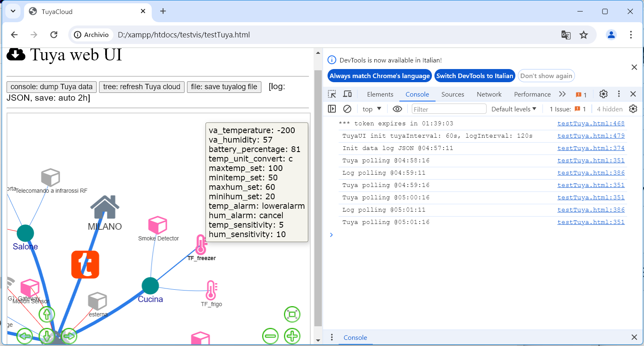Open console settings gear
Image resolution: width=644 pixels, height=346 pixels.
[x=633, y=109]
